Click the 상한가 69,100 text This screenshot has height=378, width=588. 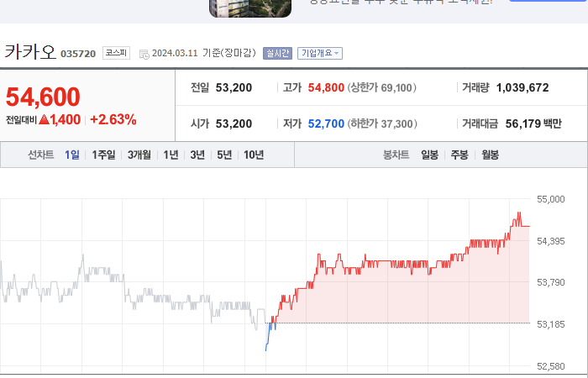pos(381,87)
